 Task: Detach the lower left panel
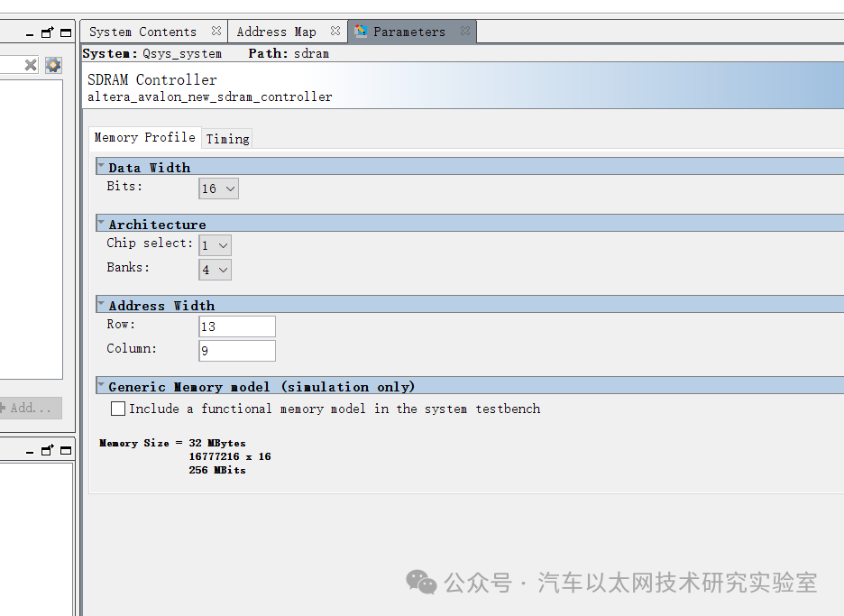(x=48, y=450)
